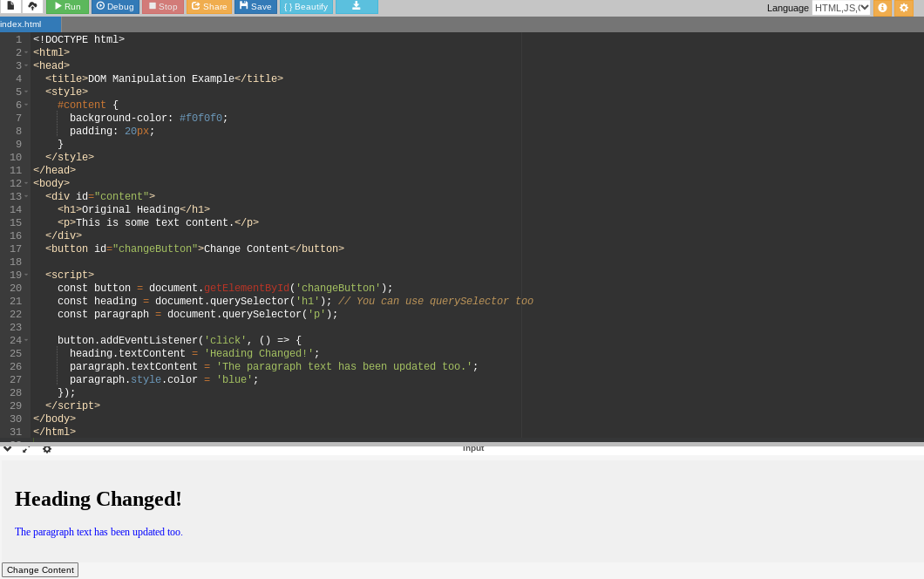The width and height of the screenshot is (924, 579).
Task: Switch to the index.html tab
Action: pos(30,24)
